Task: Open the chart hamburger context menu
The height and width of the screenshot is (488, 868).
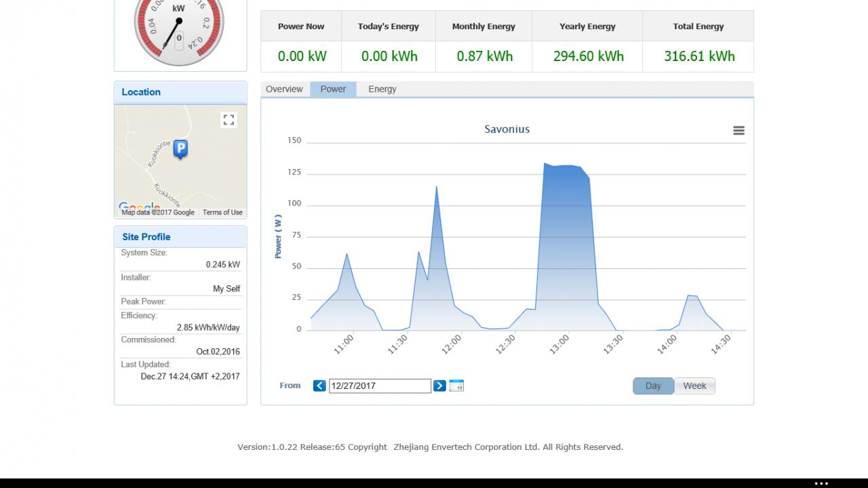Action: (x=739, y=130)
